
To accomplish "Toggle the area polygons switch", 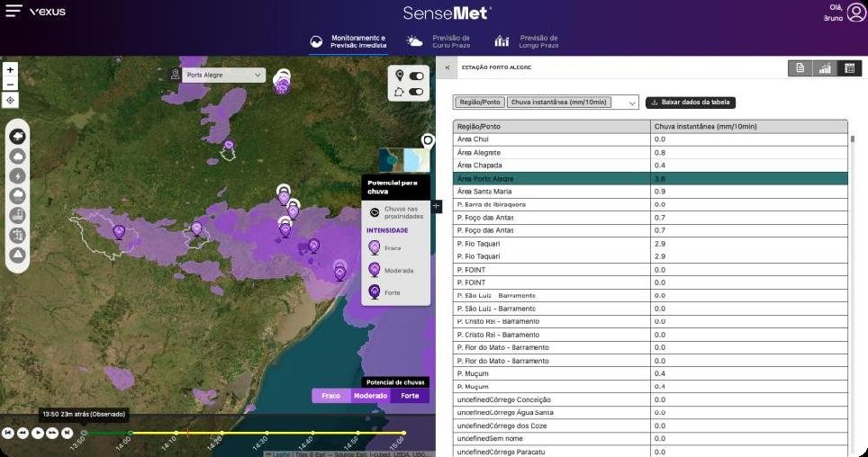I will (x=416, y=92).
